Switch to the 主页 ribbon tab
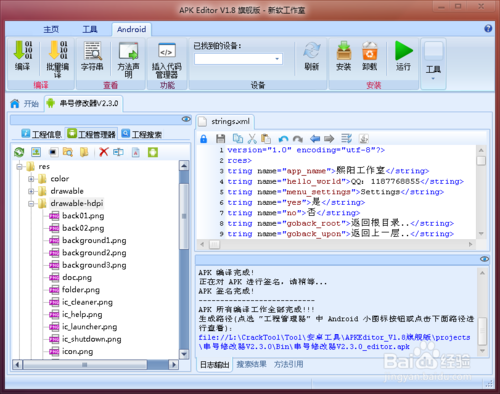Screen dimensions: 500x394 coord(51,30)
